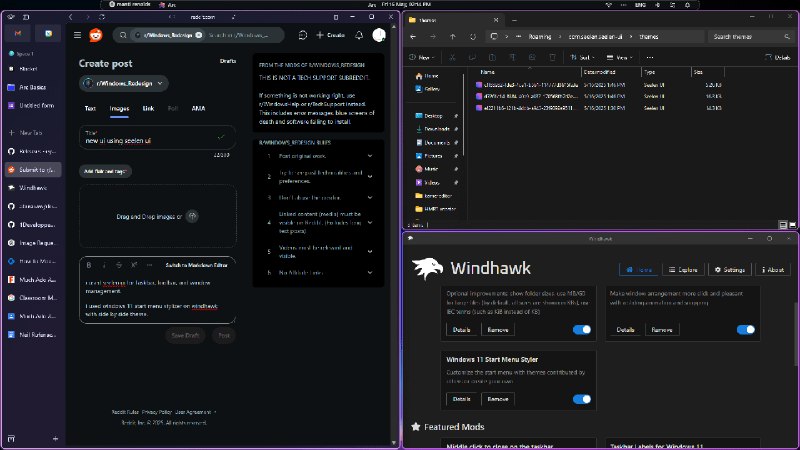Click Reddit Create button in header
The width and height of the screenshot is (800, 450).
point(330,35)
